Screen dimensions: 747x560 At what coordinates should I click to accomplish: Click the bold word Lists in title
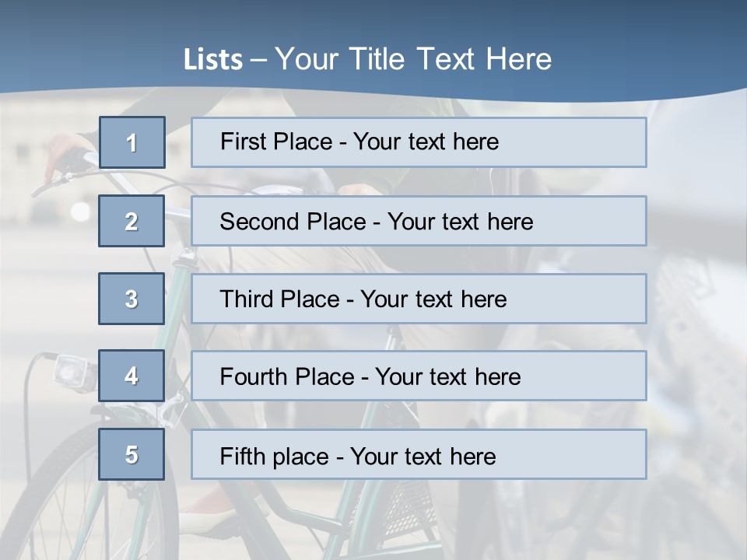point(212,59)
